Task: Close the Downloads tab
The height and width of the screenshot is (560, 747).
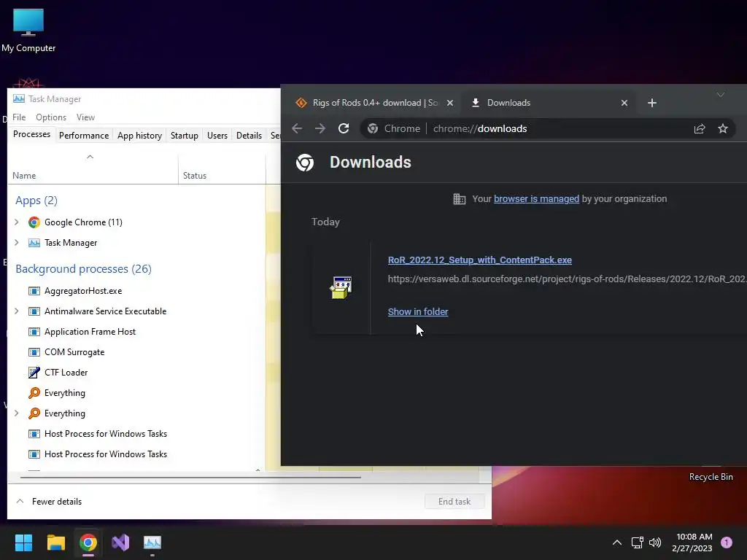Action: pos(624,103)
